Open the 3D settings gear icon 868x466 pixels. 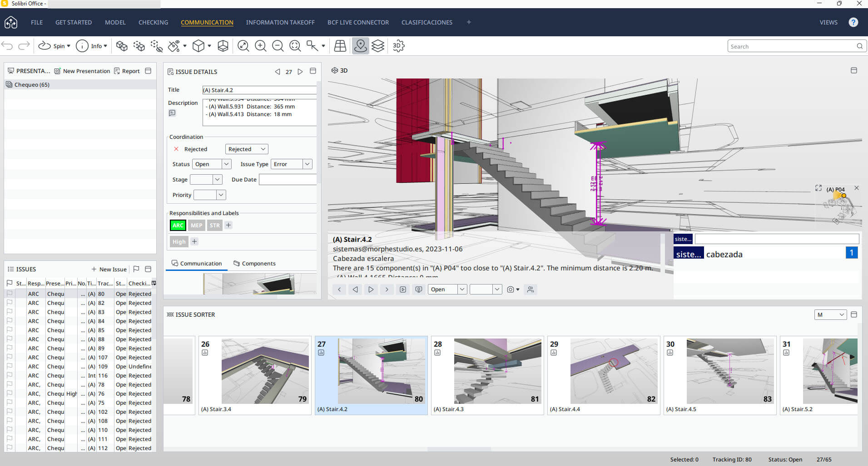[398, 46]
